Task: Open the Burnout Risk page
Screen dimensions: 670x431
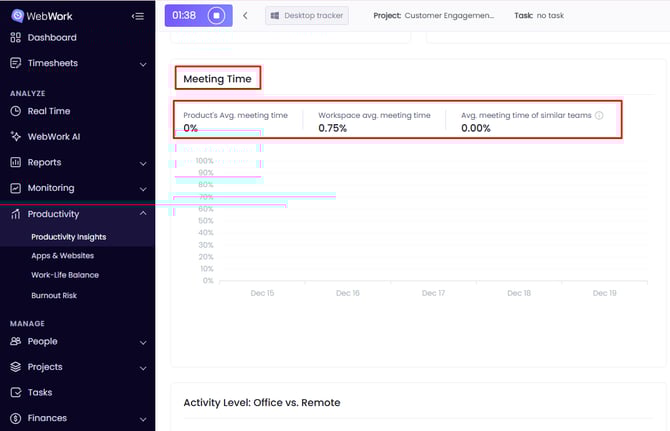Action: pos(54,296)
